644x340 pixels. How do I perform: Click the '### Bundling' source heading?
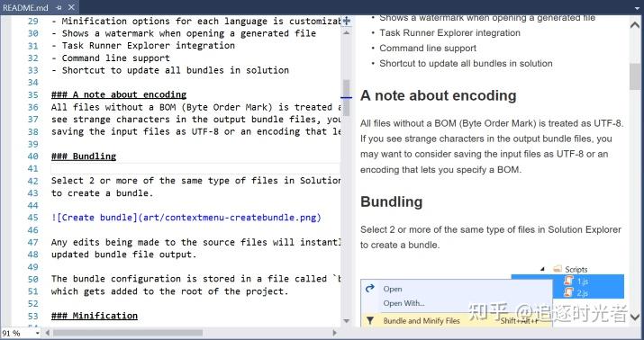[x=84, y=157]
